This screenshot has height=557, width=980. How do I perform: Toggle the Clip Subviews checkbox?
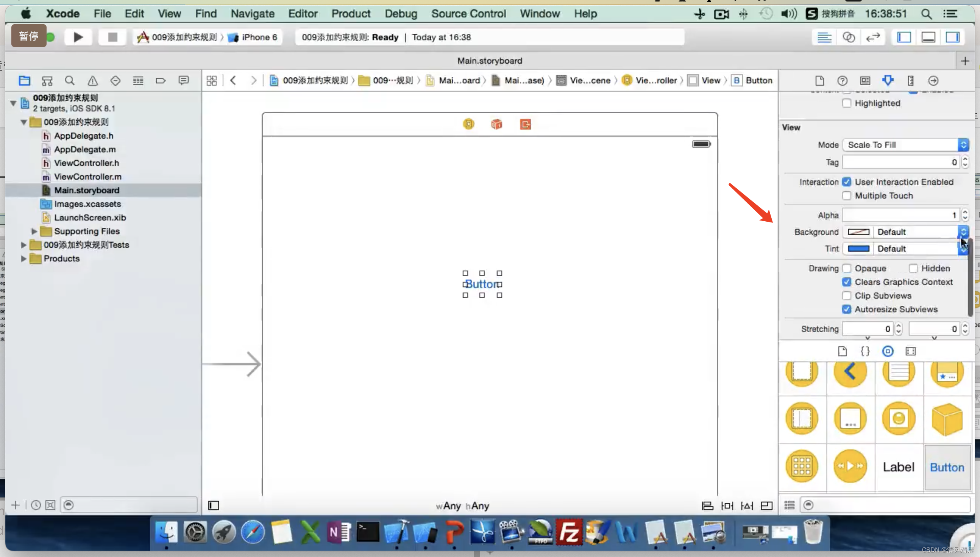pos(847,296)
